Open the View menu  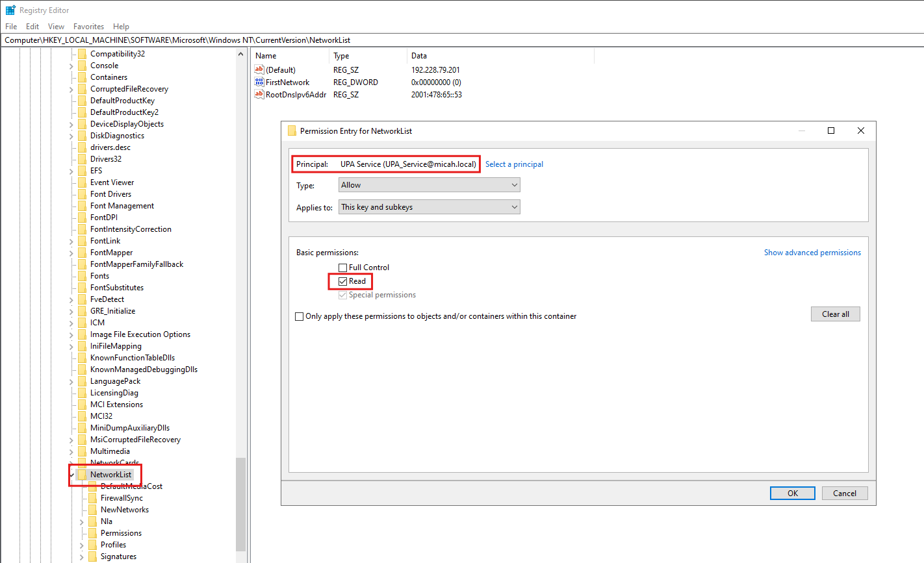point(56,27)
